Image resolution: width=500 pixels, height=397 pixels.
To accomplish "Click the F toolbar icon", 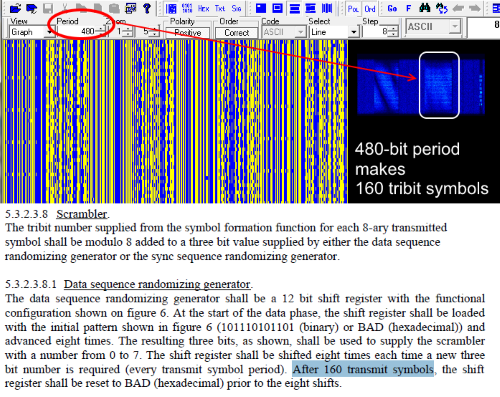I will tap(408, 8).
